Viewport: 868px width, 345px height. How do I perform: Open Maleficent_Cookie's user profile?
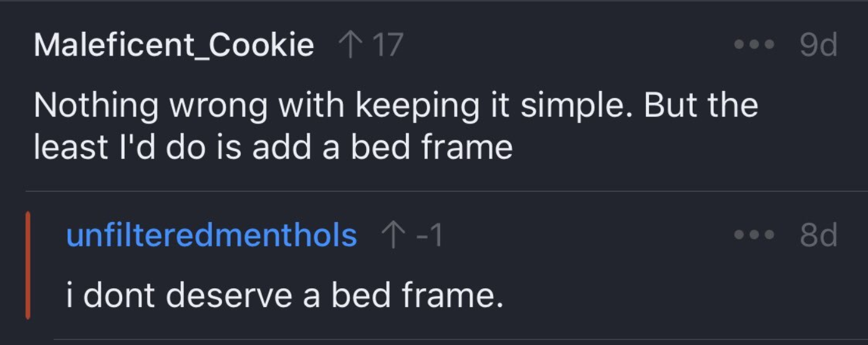(x=173, y=45)
